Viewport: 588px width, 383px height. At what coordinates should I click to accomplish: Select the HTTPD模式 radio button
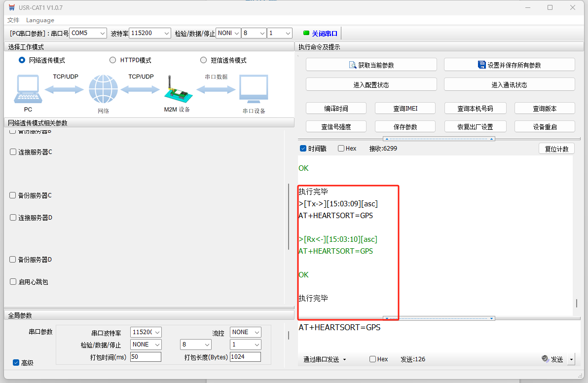point(112,60)
